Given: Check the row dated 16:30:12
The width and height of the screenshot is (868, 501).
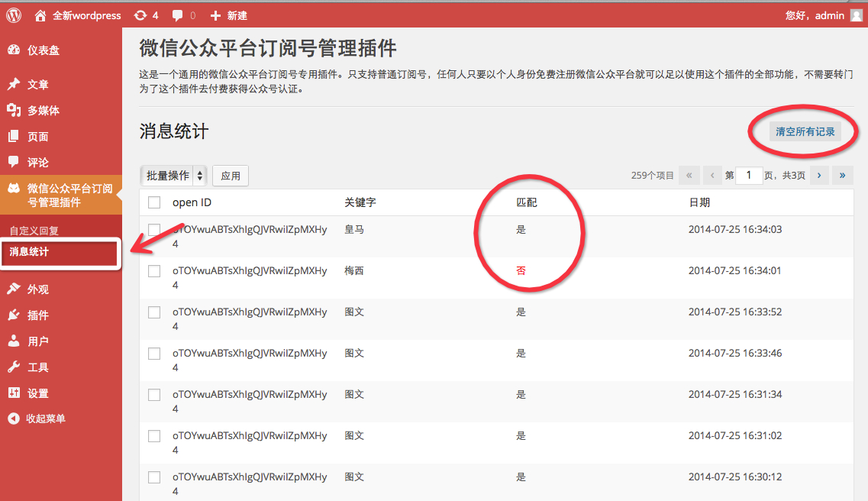Looking at the screenshot, I should point(154,477).
